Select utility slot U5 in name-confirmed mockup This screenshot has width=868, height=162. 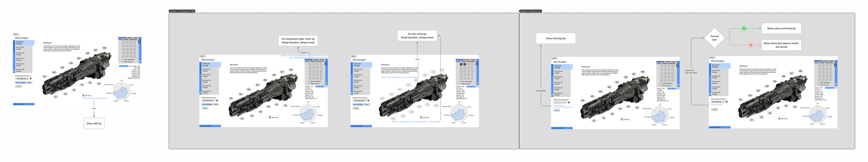786,106
